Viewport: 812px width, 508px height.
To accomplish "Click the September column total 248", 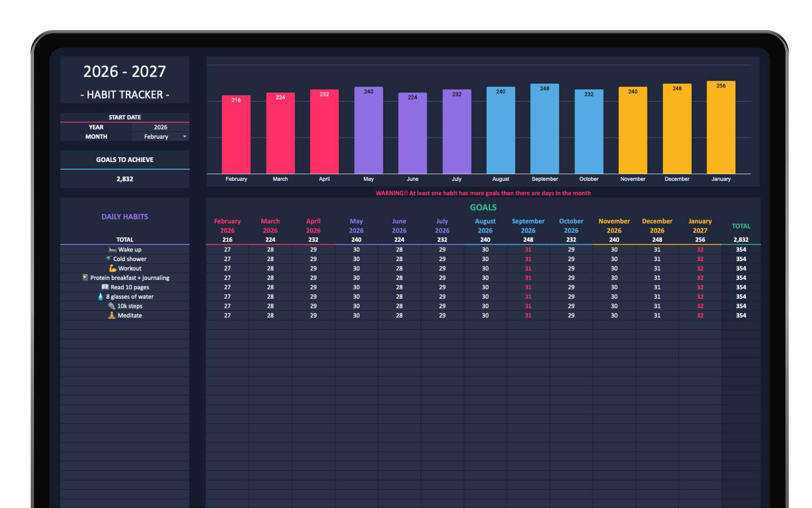I will pyautogui.click(x=528, y=239).
